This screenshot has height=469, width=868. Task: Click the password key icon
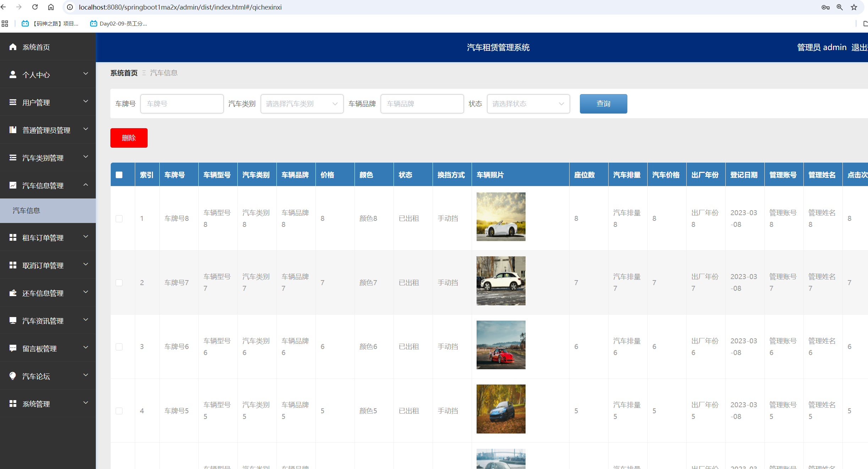(x=825, y=7)
